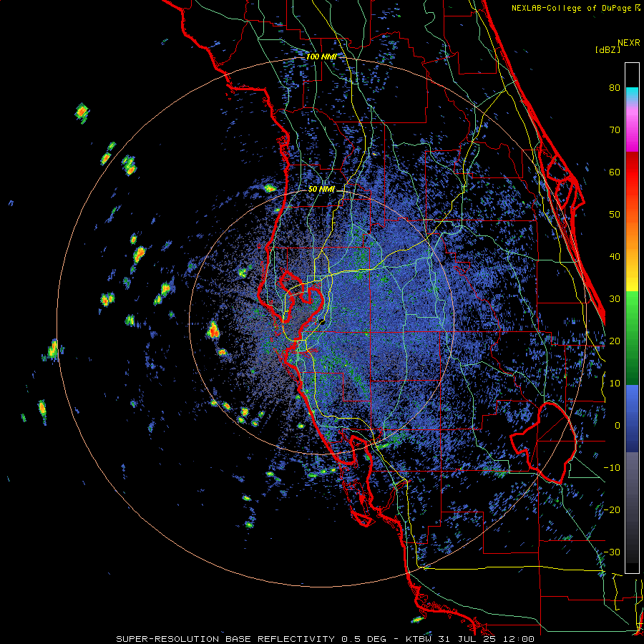Click the -10 value on the dBZ scale
This screenshot has height=644, width=644.
pos(612,468)
